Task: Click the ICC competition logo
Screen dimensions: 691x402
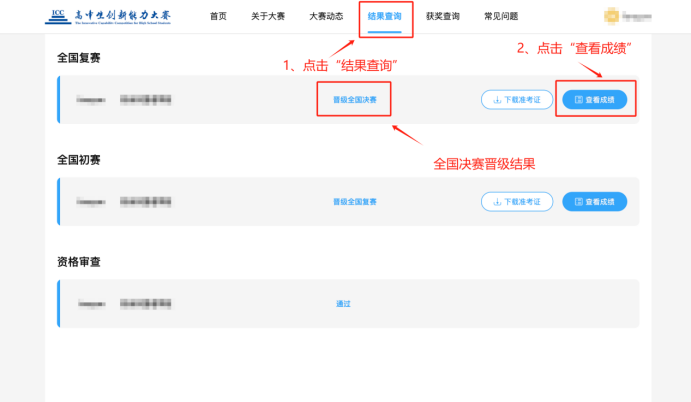Action: click(x=108, y=17)
